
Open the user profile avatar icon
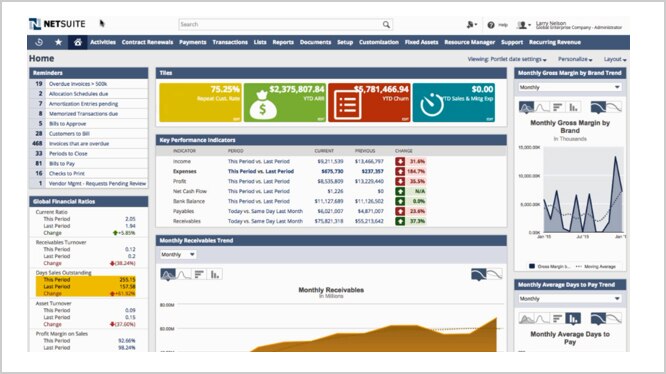coord(522,25)
